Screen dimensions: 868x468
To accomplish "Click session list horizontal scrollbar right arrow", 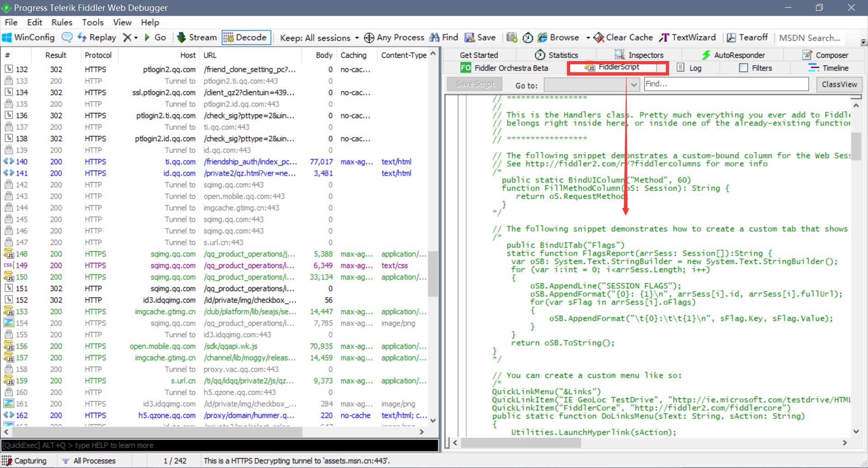I will click(x=421, y=432).
